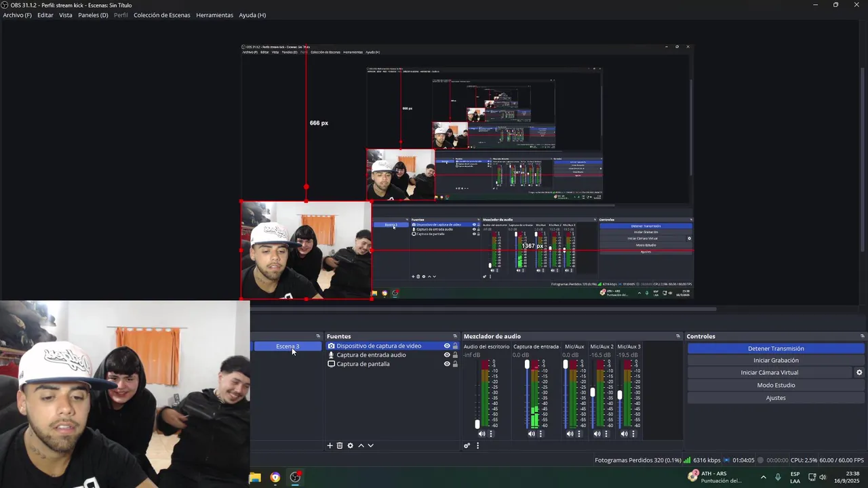Click the Mic/Aux 3 volume fader handle
This screenshot has width=868, height=488.
tap(619, 394)
